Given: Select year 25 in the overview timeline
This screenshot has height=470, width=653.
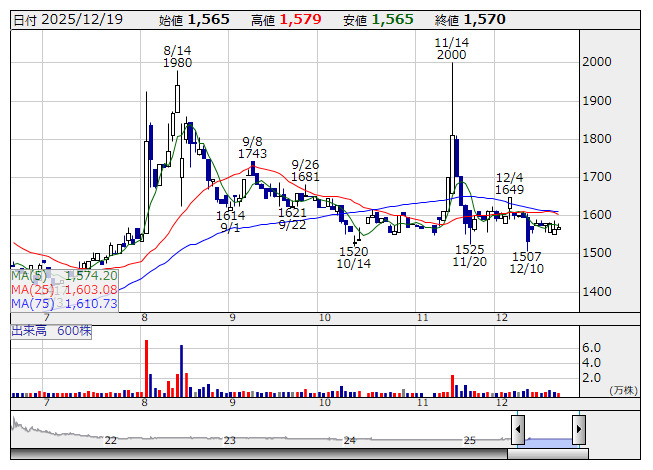Looking at the screenshot, I should [x=469, y=440].
